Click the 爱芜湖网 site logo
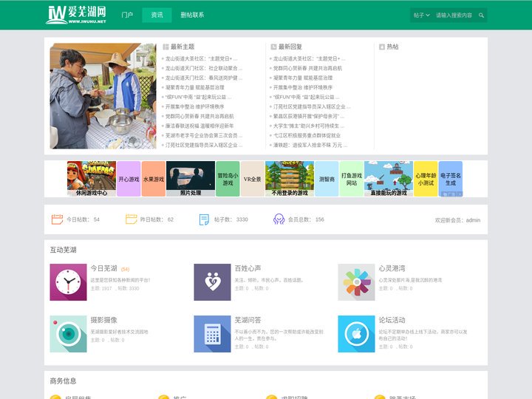Viewport: 532px width, 399px height. point(76,15)
